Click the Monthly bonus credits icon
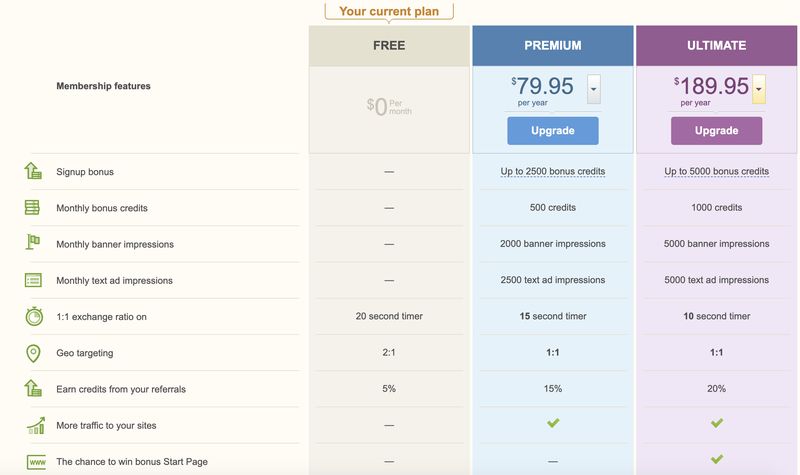800x475 pixels. pyautogui.click(x=33, y=208)
